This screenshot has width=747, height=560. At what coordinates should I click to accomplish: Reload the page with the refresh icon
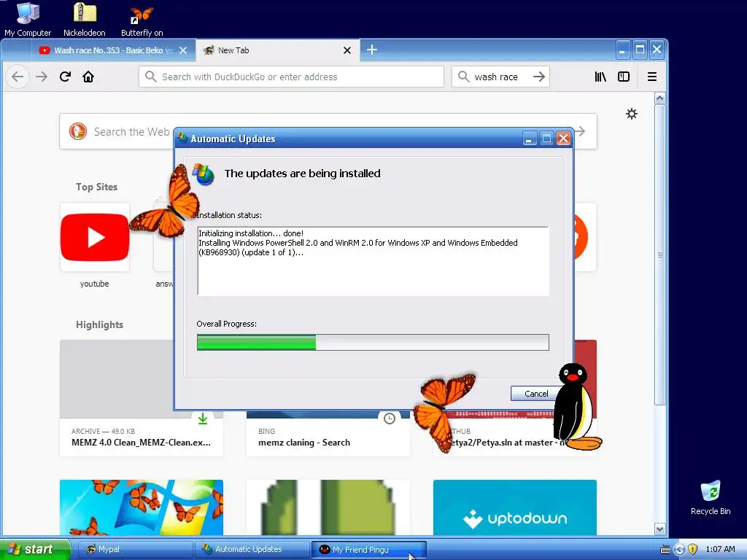pos(65,77)
